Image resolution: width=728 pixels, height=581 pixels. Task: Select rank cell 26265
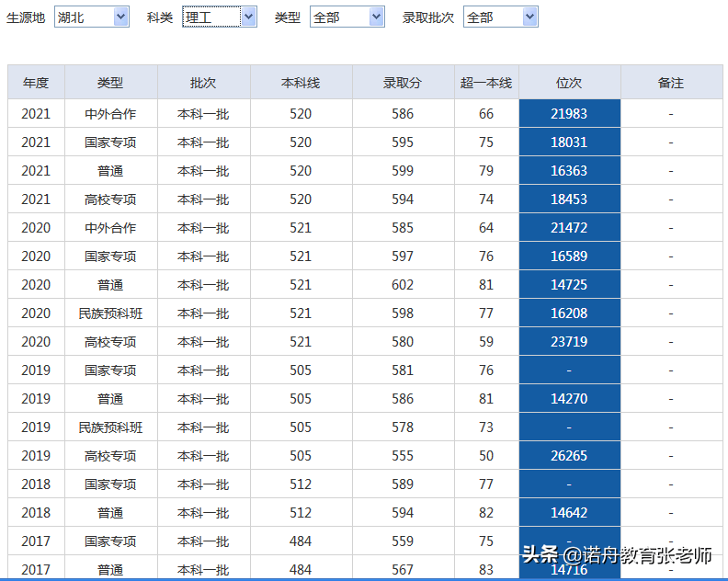(569, 455)
